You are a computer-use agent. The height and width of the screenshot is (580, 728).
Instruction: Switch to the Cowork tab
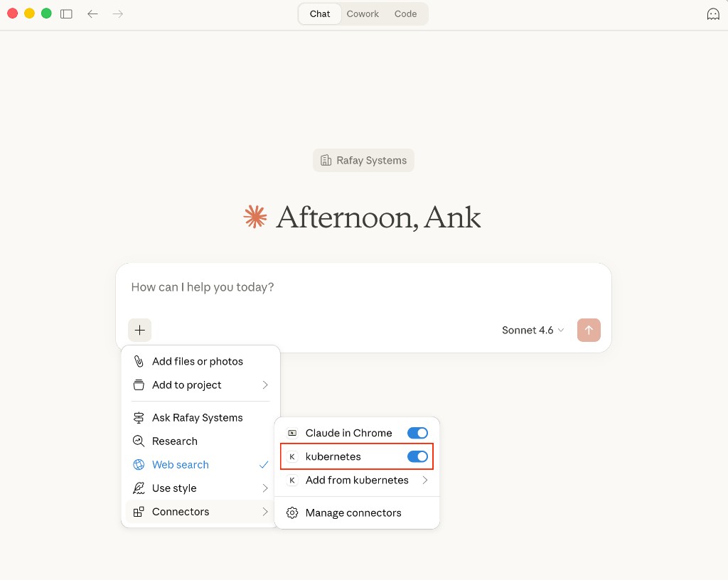pos(363,14)
